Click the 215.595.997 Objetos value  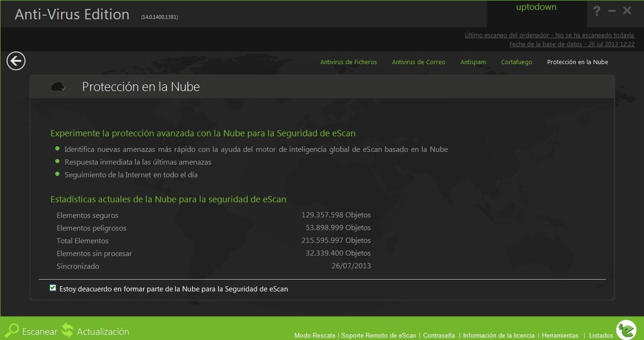click(336, 240)
